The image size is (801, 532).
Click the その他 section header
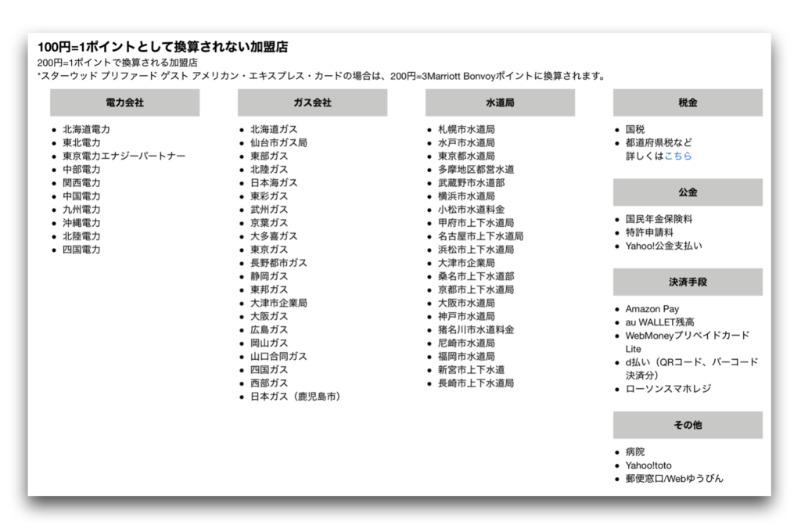pos(688,425)
